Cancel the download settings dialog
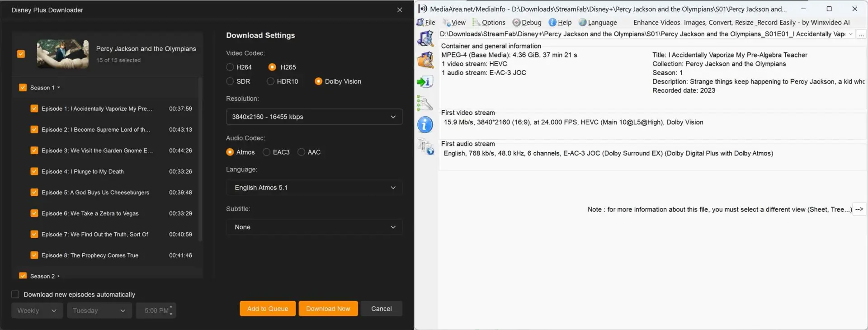Viewport: 868px width, 330px height. coord(382,309)
